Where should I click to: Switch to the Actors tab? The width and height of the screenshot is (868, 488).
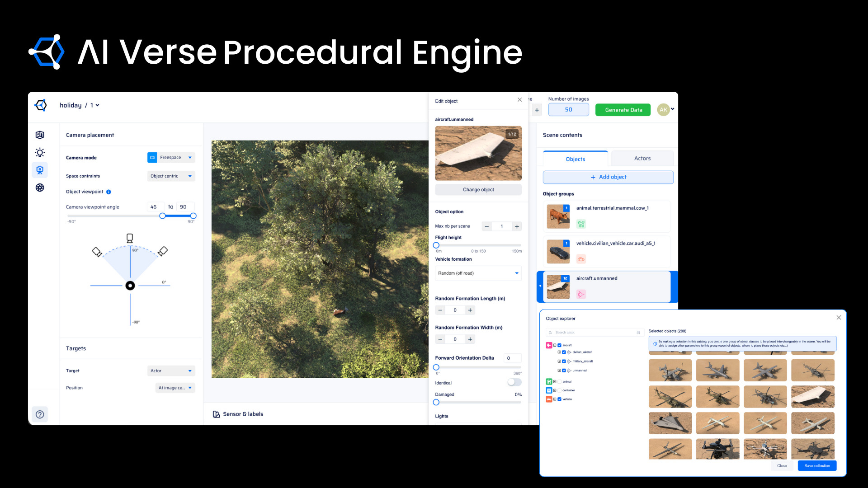(642, 158)
